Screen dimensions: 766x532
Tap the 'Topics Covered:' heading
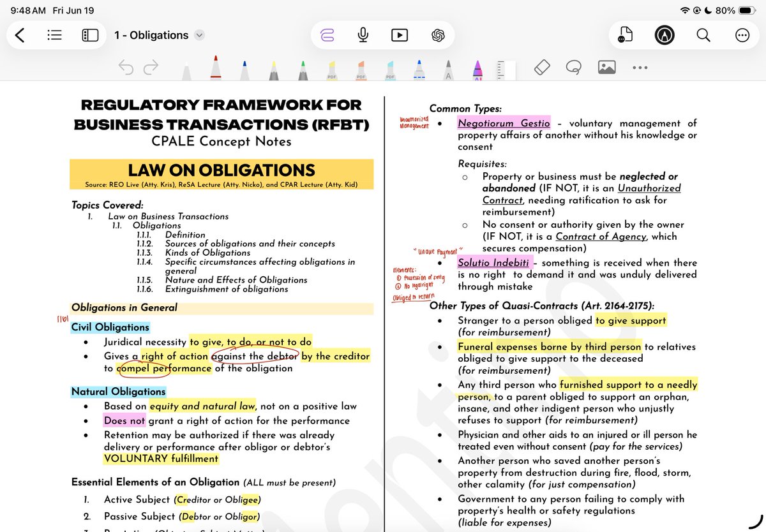pos(107,205)
